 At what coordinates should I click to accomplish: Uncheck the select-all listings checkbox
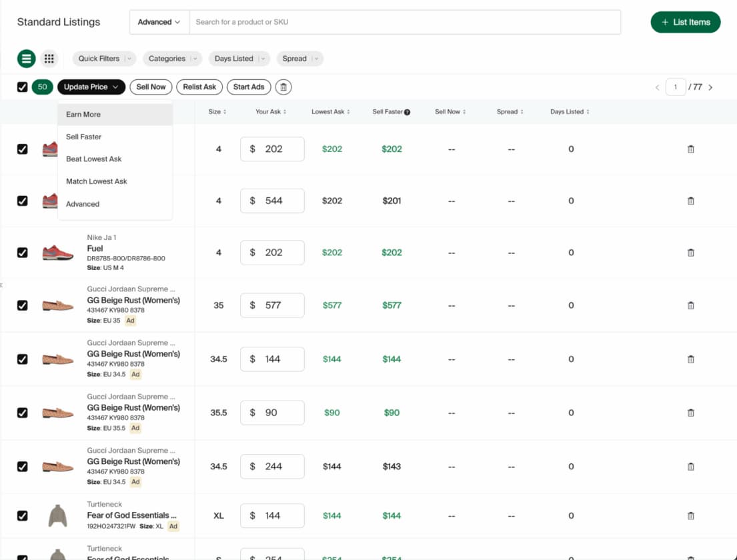22,87
